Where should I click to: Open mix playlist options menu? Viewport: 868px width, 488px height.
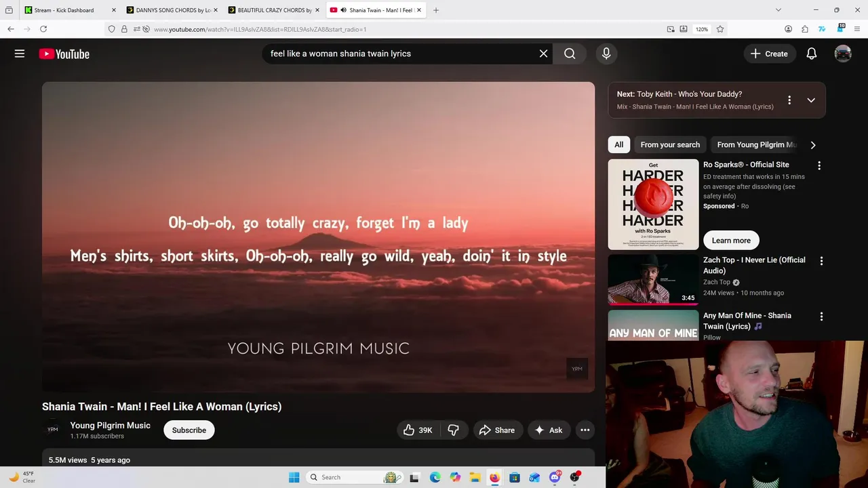pyautogui.click(x=789, y=100)
